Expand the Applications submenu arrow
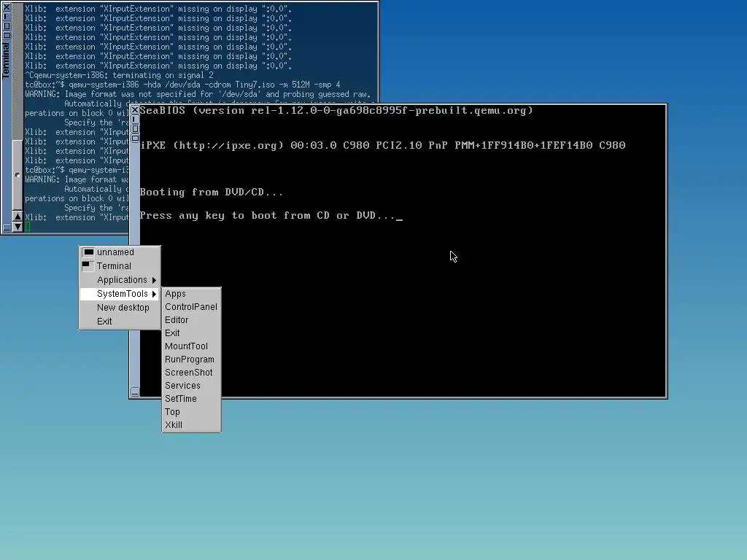The image size is (747, 560). [154, 280]
